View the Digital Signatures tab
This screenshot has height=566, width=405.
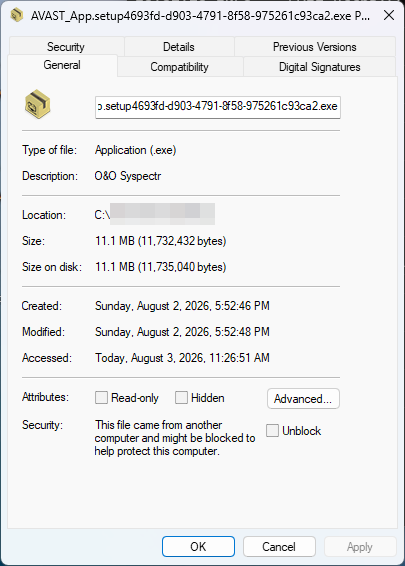(x=319, y=67)
